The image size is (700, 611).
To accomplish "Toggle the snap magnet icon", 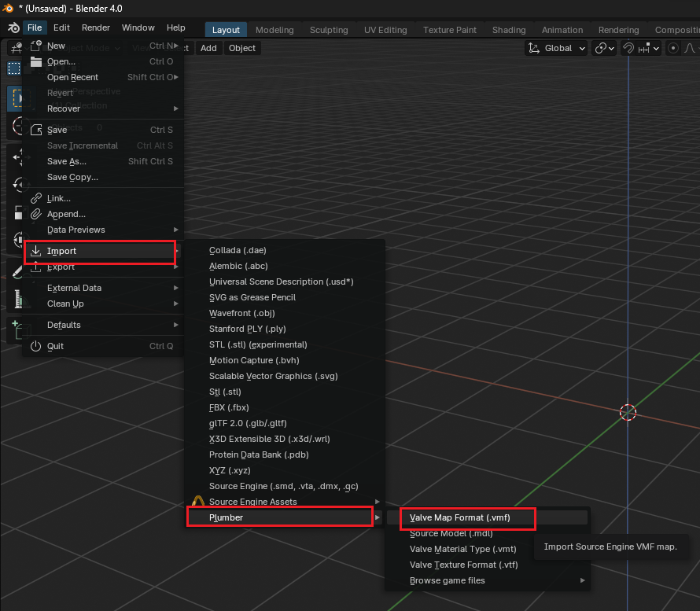I will pyautogui.click(x=628, y=48).
